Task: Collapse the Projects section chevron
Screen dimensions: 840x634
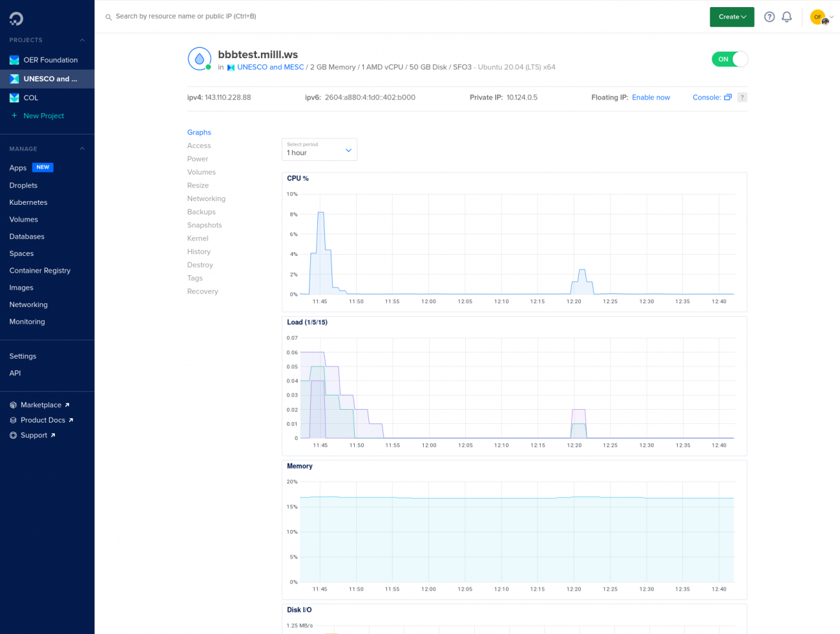Action: (x=82, y=40)
